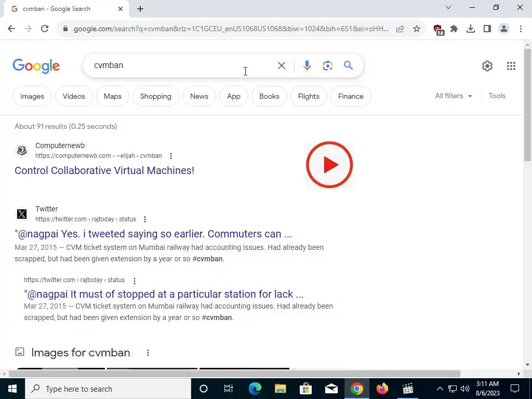Click the horizontal page scrollbar
This screenshot has width=532, height=399.
[234, 374]
